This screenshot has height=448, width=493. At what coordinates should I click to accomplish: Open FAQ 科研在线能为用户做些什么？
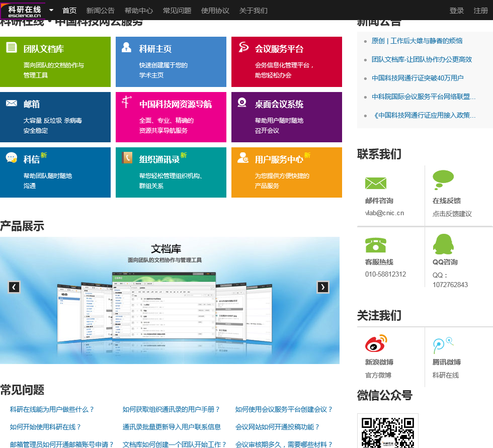point(52,409)
